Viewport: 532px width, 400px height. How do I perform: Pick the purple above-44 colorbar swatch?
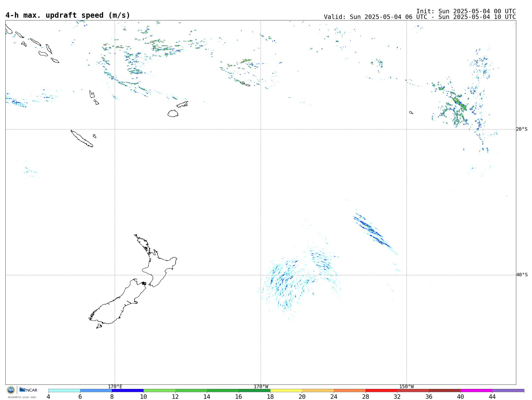[x=508, y=391]
